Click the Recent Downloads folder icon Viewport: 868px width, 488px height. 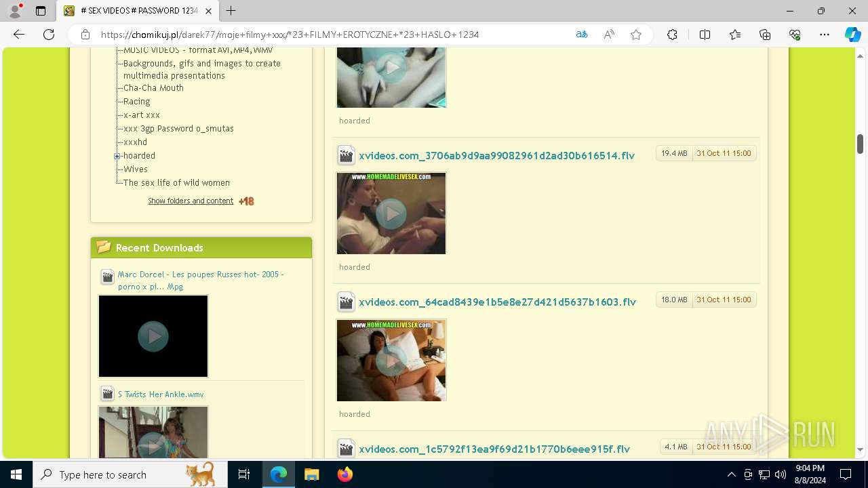click(x=104, y=247)
